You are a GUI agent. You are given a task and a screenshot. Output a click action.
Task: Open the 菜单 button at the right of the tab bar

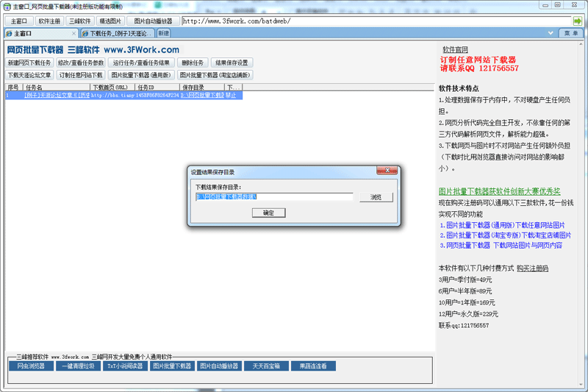tap(571, 33)
